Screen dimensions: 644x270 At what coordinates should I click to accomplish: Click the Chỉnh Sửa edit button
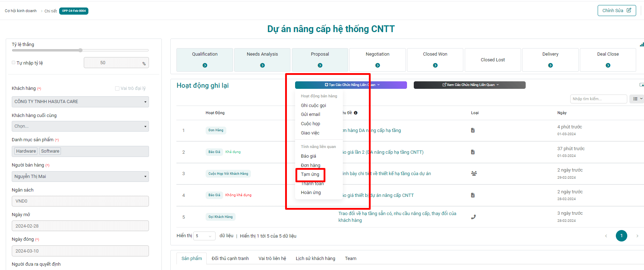616,10
